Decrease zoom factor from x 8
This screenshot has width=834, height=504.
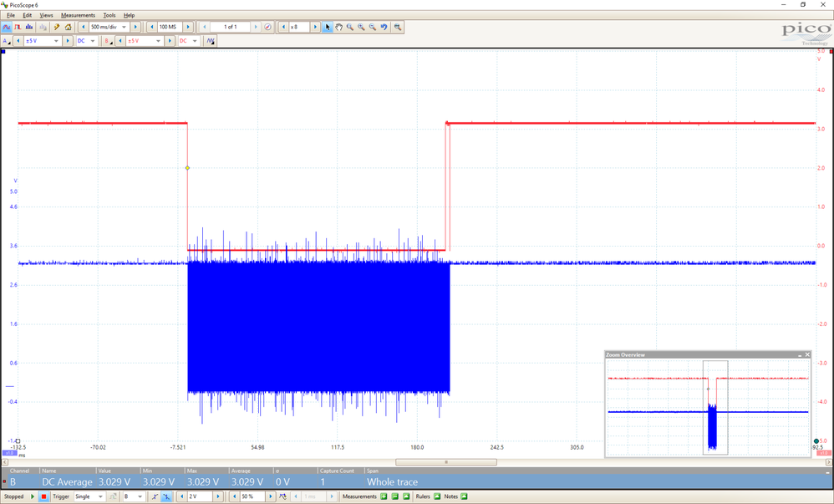[283, 27]
